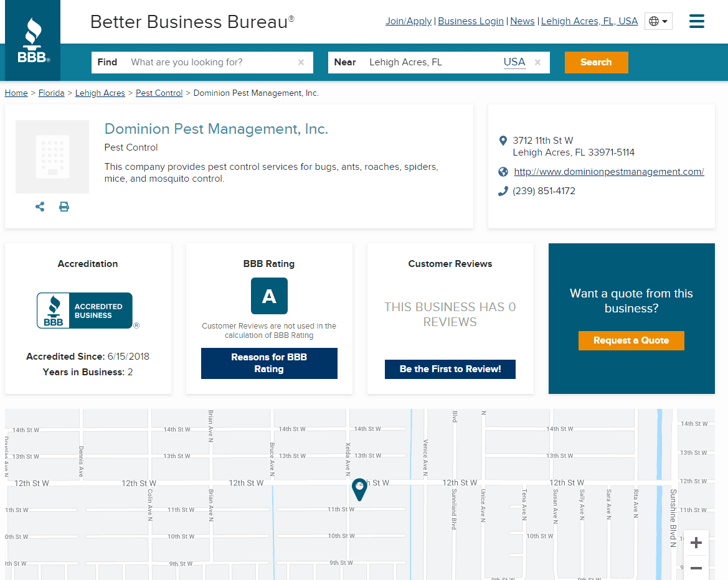Navigate to Florida in breadcrumb

[51, 93]
